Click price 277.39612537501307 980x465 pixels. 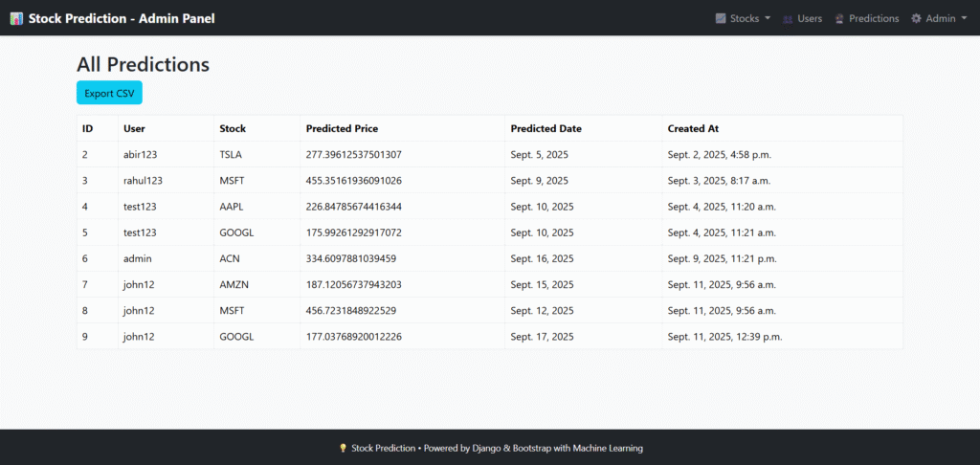[354, 154]
